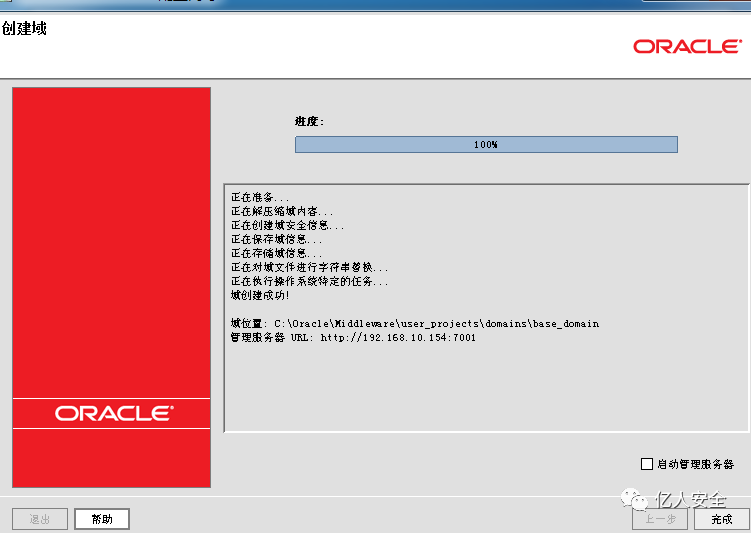
Task: Select the 域位置 base_domain path line
Action: click(415, 324)
